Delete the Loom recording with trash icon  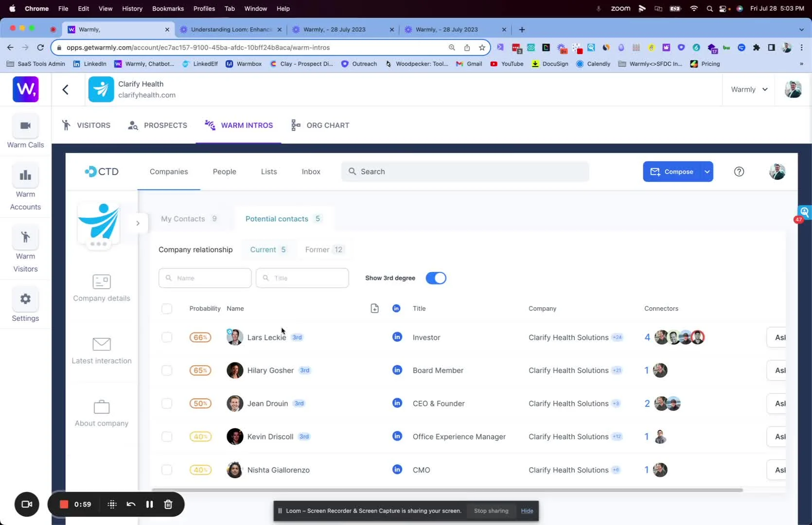(168, 504)
